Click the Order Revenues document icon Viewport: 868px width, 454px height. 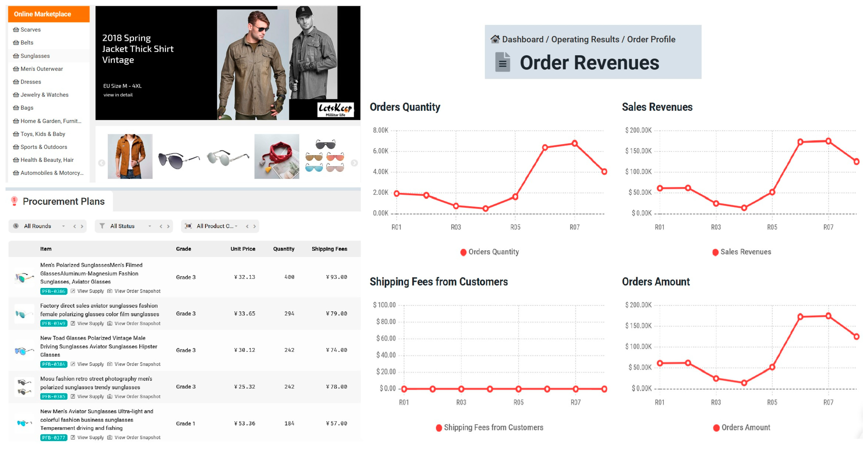(x=502, y=62)
